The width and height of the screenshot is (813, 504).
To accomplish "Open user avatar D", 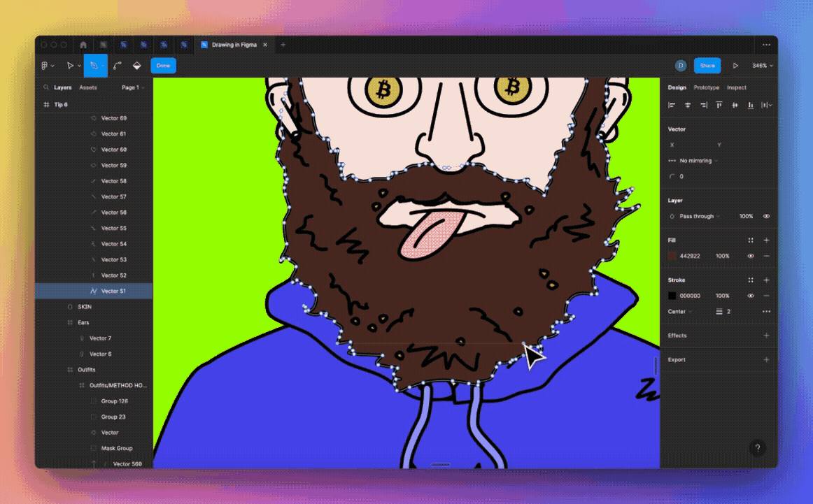I will click(681, 66).
